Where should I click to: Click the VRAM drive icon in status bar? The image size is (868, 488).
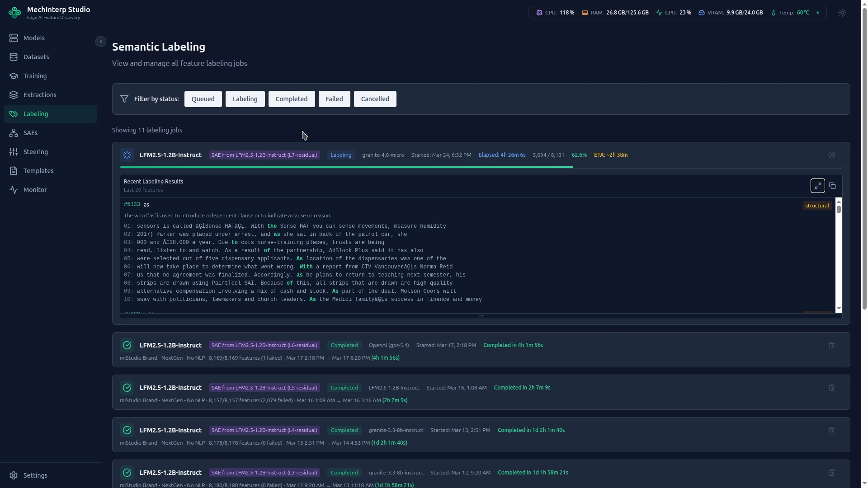(x=702, y=13)
